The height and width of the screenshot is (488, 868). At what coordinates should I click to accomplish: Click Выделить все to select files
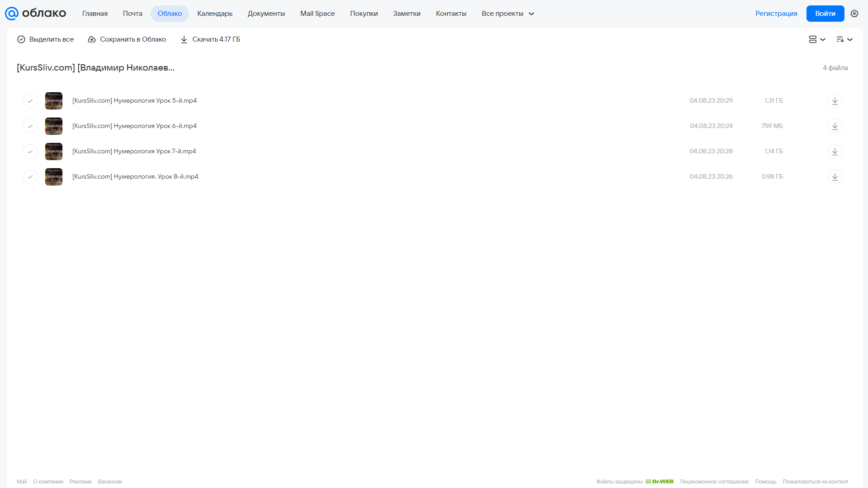45,39
